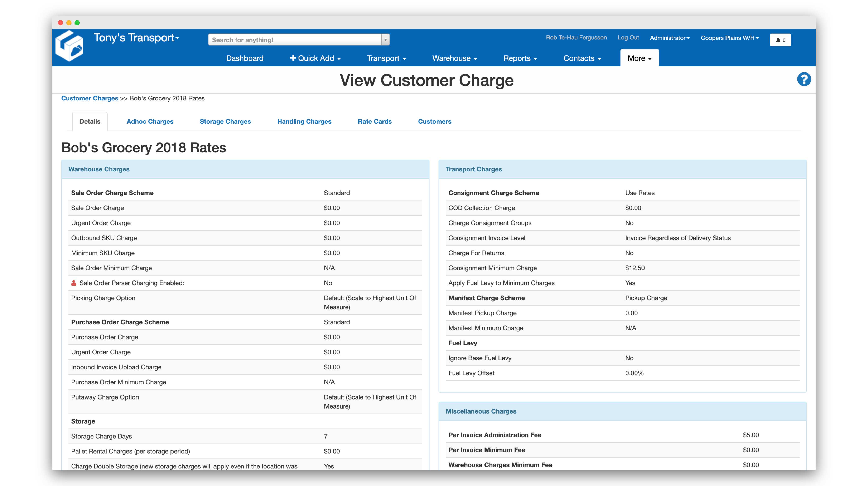Viewport: 868px width, 486px height.
Task: Switch to the Storage Charges tab
Action: (x=225, y=121)
